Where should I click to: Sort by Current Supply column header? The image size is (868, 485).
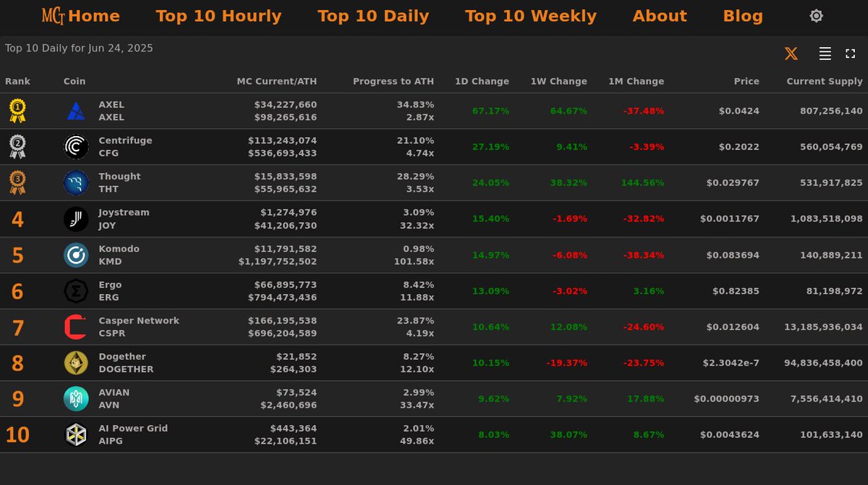825,82
